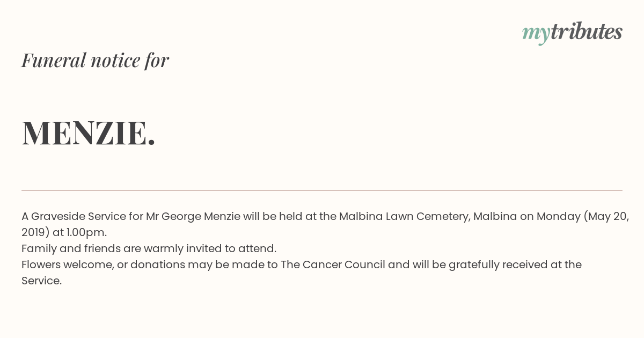The width and height of the screenshot is (644, 338).
Task: Click the "2019) at 1.00pm." line
Action: (x=64, y=232)
